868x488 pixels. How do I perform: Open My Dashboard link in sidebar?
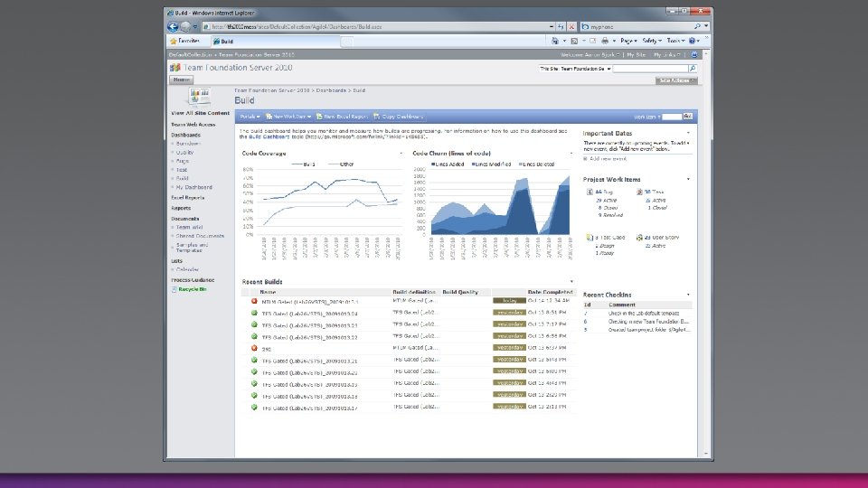pyautogui.click(x=193, y=188)
